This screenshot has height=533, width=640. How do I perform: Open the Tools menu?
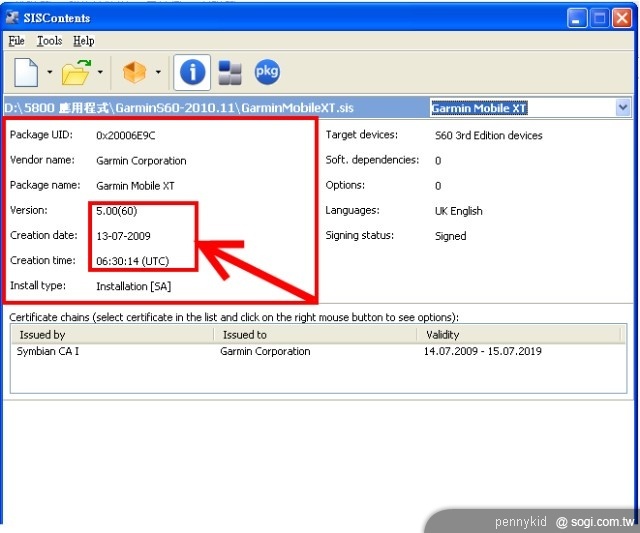click(x=50, y=41)
